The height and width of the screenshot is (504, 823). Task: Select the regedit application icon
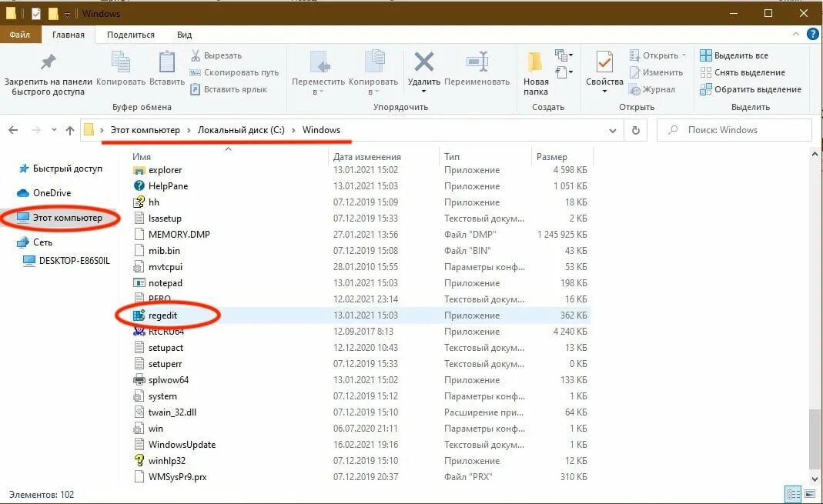(x=139, y=315)
